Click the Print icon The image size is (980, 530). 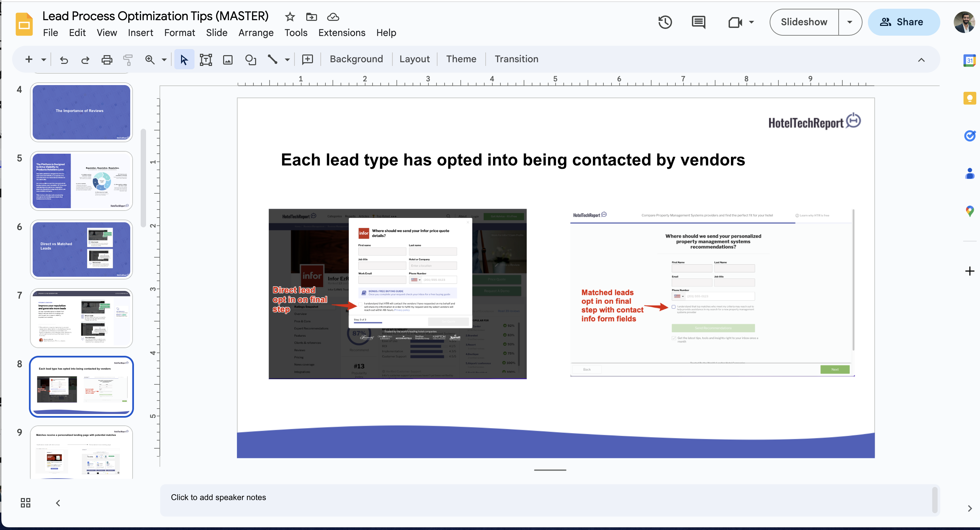click(x=107, y=59)
